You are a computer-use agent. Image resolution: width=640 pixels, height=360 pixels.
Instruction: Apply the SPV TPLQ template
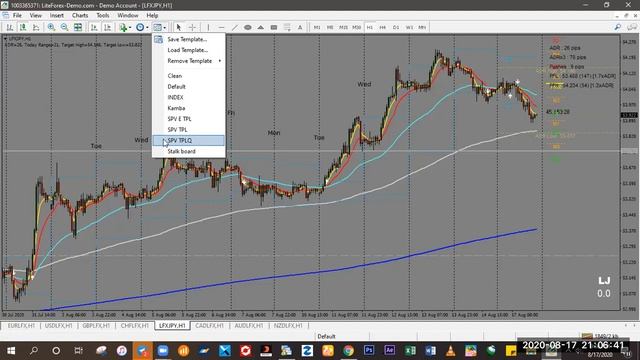(x=189, y=140)
